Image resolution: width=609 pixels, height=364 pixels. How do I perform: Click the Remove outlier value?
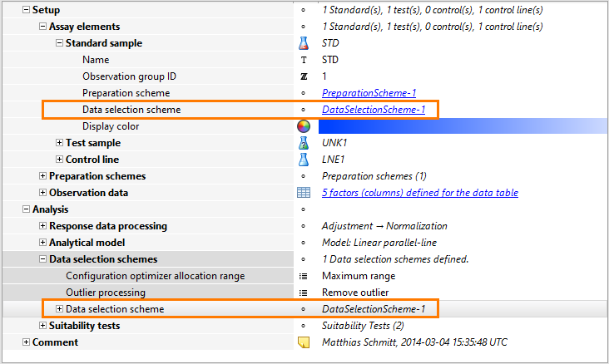[355, 293]
